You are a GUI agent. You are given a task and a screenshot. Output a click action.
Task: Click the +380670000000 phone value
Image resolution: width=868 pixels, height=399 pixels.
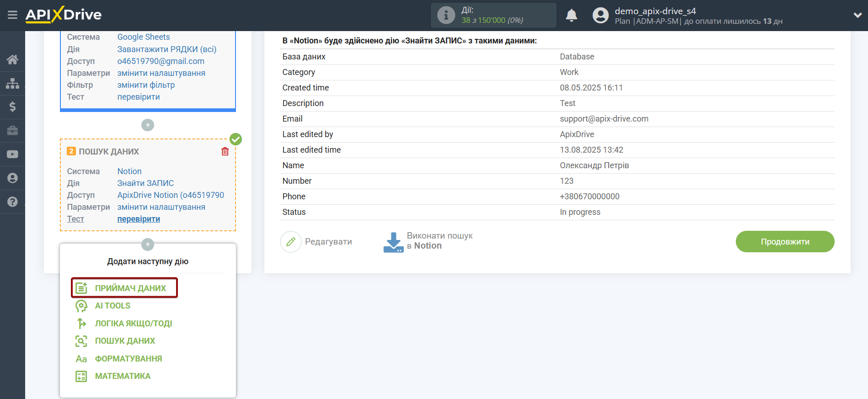click(x=589, y=197)
